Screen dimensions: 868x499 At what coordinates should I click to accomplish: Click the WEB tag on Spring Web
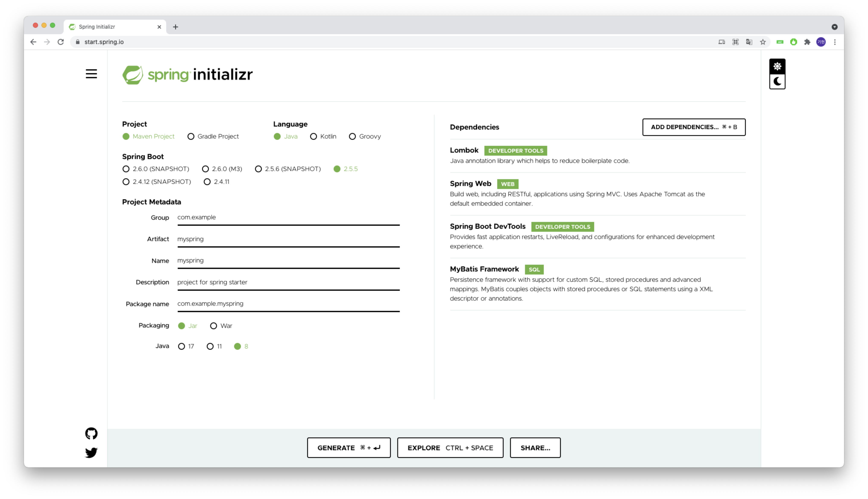coord(508,184)
